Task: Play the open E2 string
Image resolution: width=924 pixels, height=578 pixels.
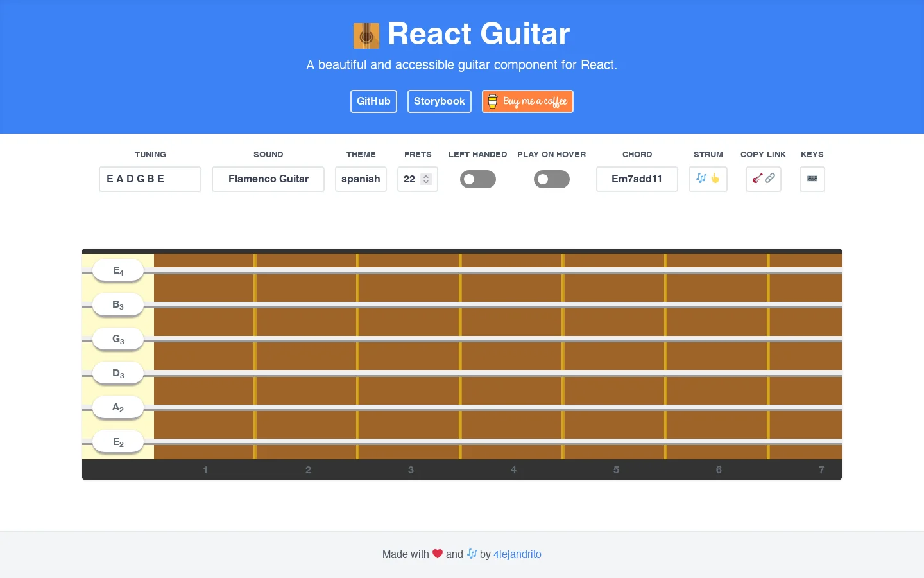Action: (x=118, y=442)
